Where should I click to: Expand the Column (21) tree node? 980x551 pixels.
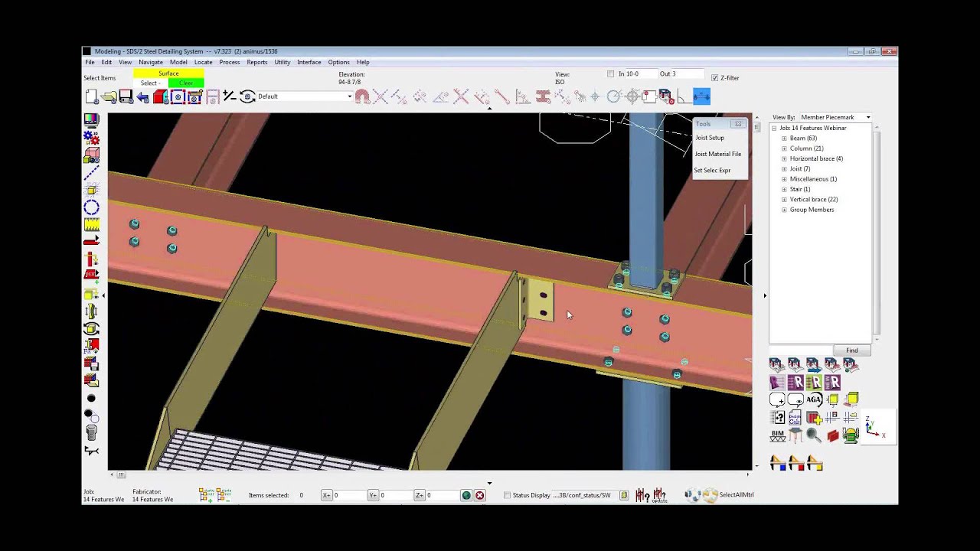[x=784, y=148]
